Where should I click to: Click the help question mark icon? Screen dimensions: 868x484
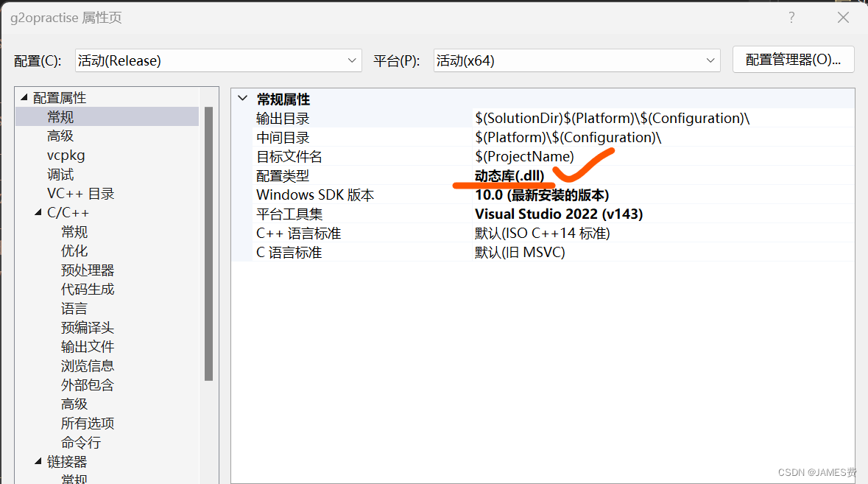[x=791, y=17]
